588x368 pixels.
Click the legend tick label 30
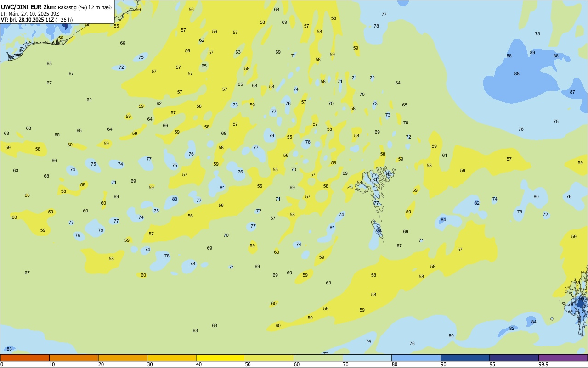150,364
